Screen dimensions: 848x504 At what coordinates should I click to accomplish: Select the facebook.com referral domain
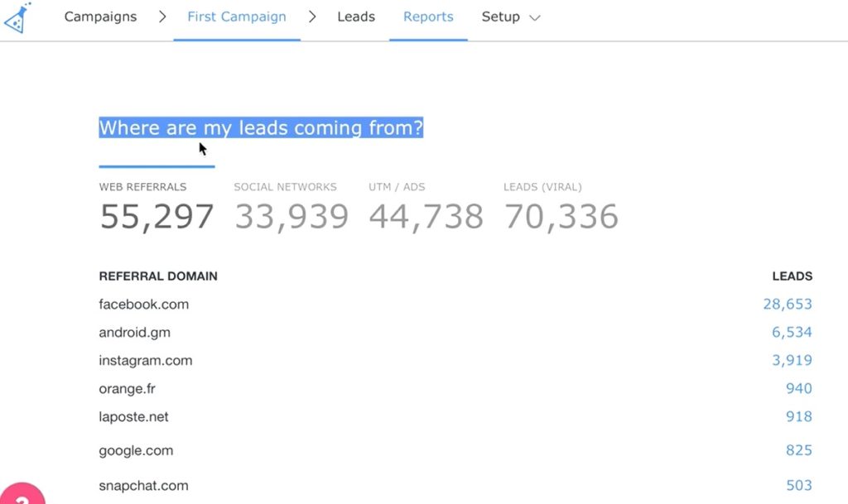point(144,304)
